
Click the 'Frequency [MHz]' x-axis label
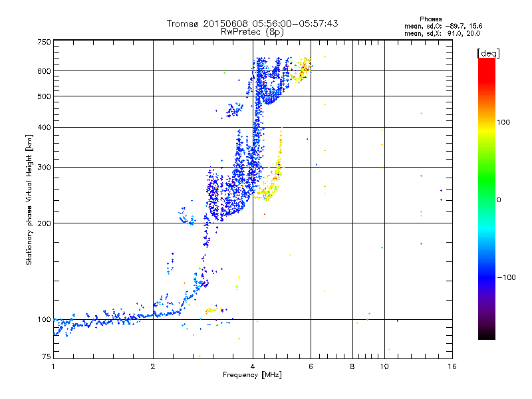pyautogui.click(x=252, y=375)
